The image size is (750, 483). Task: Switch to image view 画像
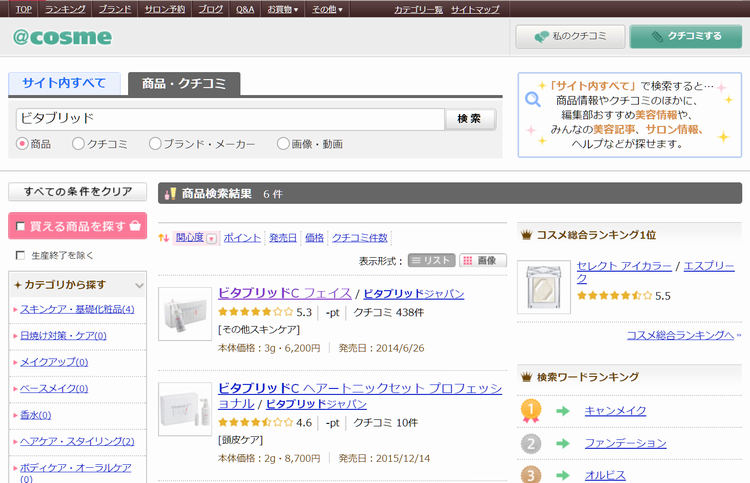pos(482,261)
